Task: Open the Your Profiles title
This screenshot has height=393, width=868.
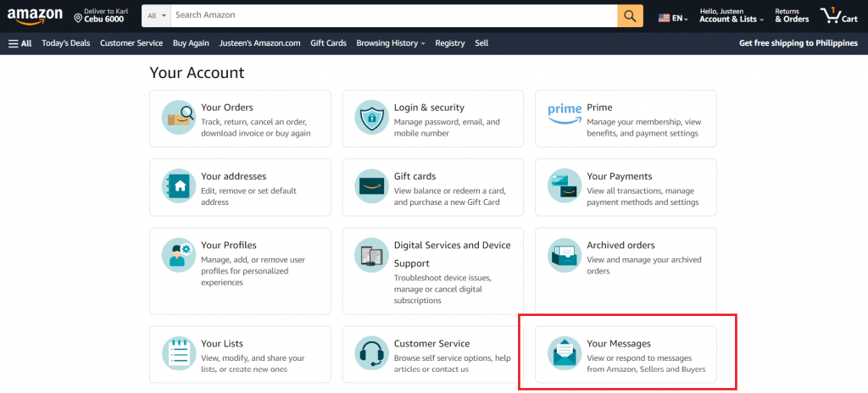Action: point(229,245)
